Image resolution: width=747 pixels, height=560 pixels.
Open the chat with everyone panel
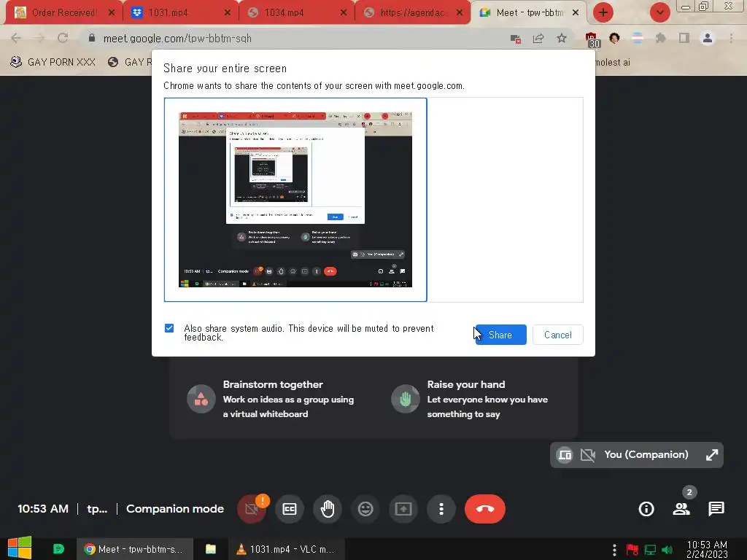(x=716, y=509)
